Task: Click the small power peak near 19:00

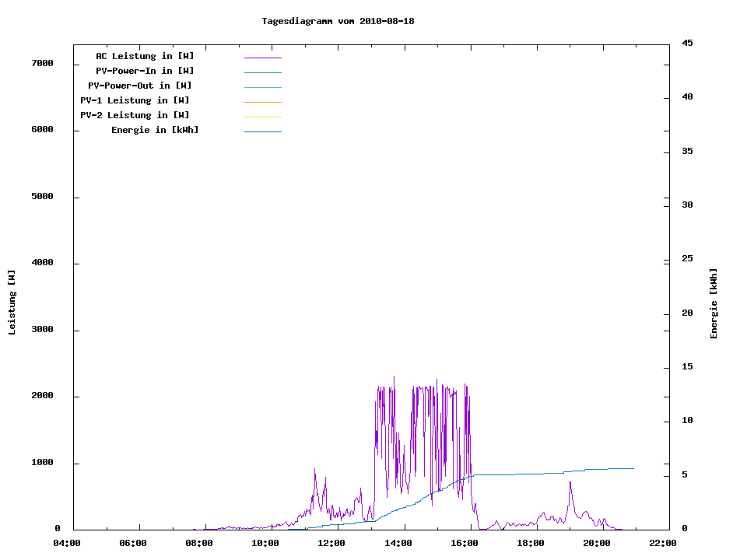Action: pyautogui.click(x=570, y=485)
